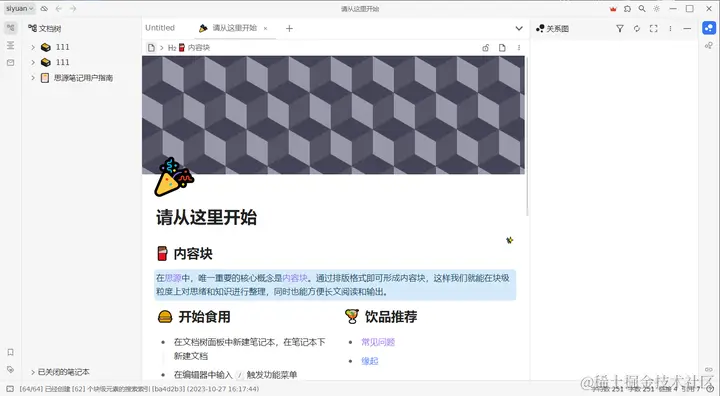The width and height of the screenshot is (720, 396).
Task: Open the 缘起 link
Action: pos(370,361)
